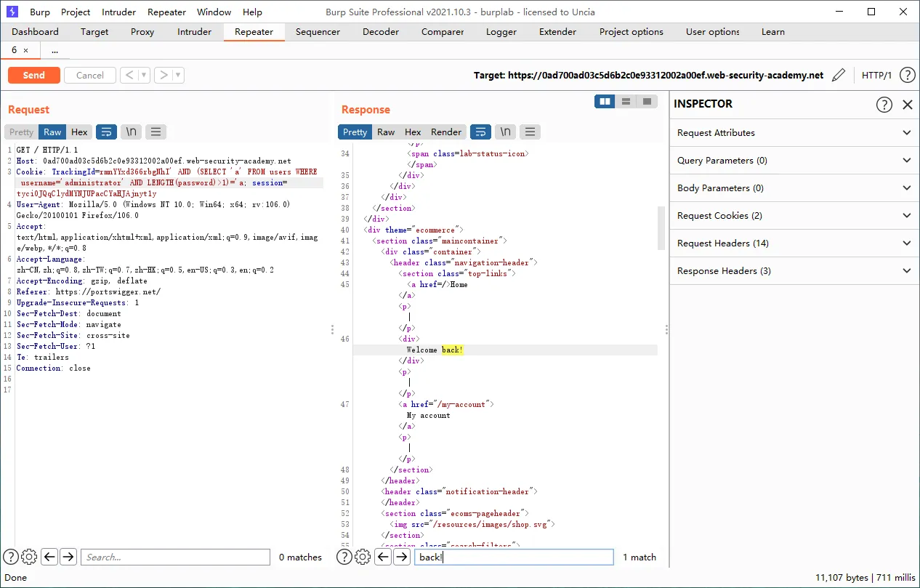The image size is (920, 588).
Task: Toggle request word wrap icon
Action: tap(107, 132)
